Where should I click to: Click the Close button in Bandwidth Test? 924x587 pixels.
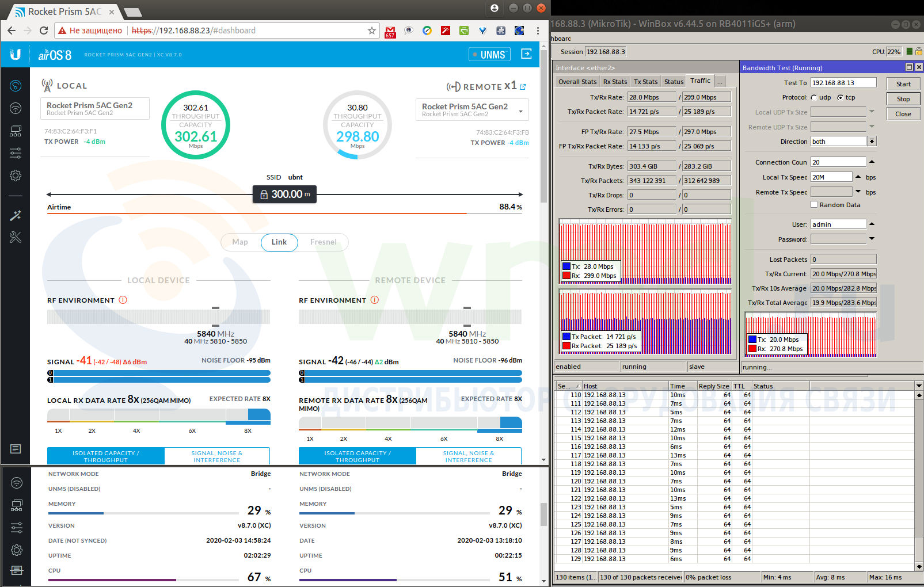903,114
